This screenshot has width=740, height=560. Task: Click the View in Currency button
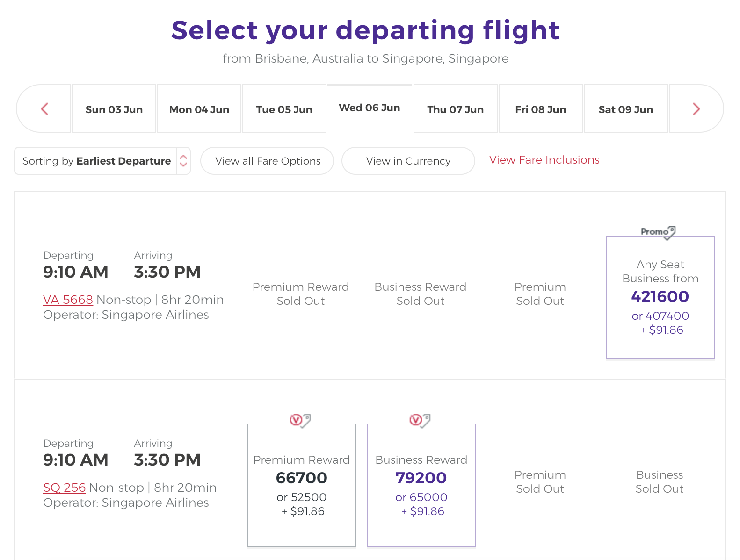pos(408,161)
